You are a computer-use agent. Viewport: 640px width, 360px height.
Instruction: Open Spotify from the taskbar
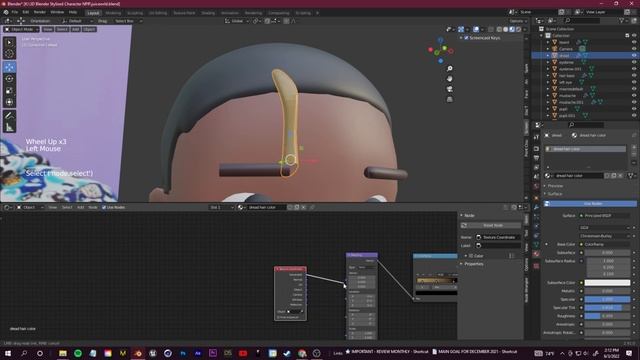[78, 353]
